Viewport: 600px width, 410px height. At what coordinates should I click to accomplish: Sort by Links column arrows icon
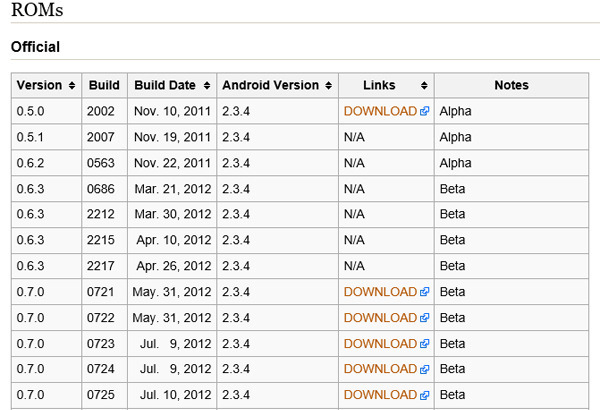[x=424, y=85]
